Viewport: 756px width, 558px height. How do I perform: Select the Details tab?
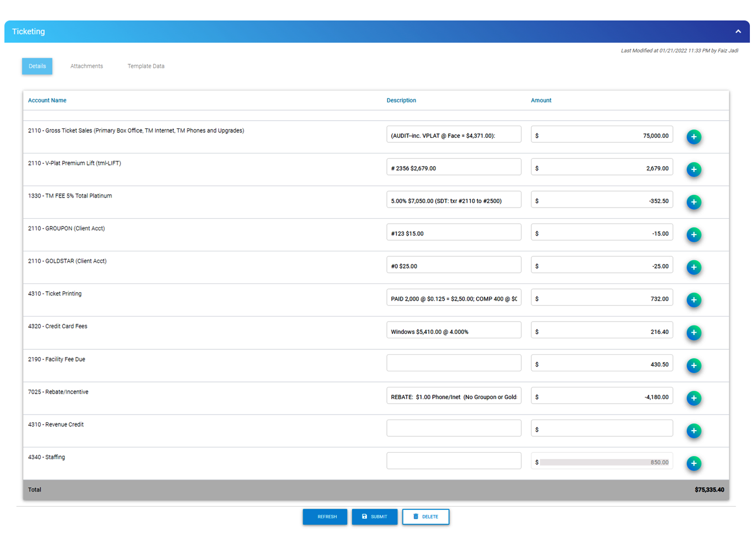(37, 66)
